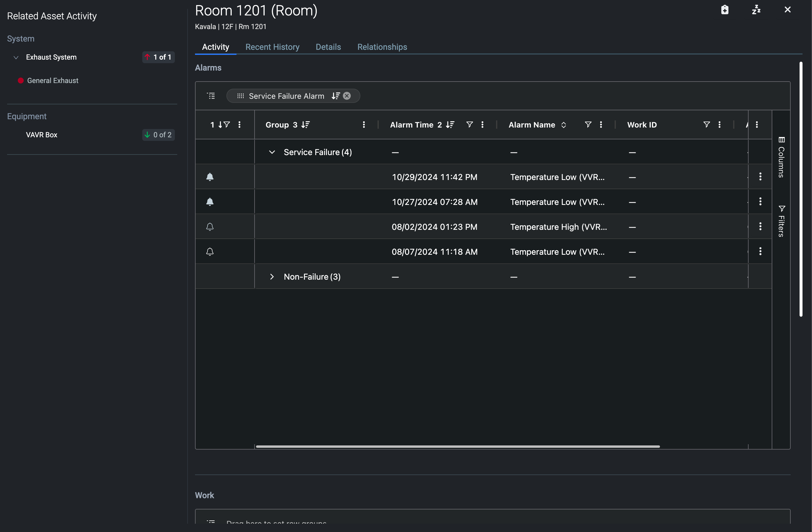
Task: Open the Relationships tab
Action: click(382, 47)
